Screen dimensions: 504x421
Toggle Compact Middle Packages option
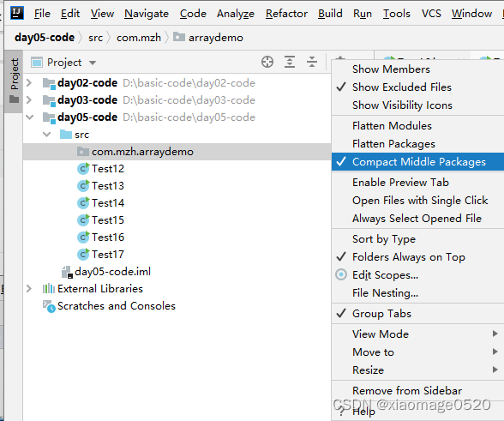tap(418, 162)
